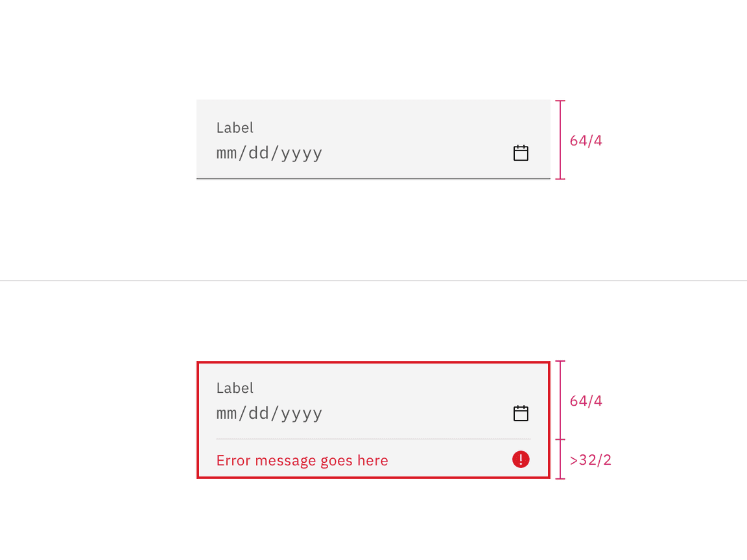This screenshot has height=560, width=747.
Task: Click the tall magenta bracket beside the error field
Action: 561,400
